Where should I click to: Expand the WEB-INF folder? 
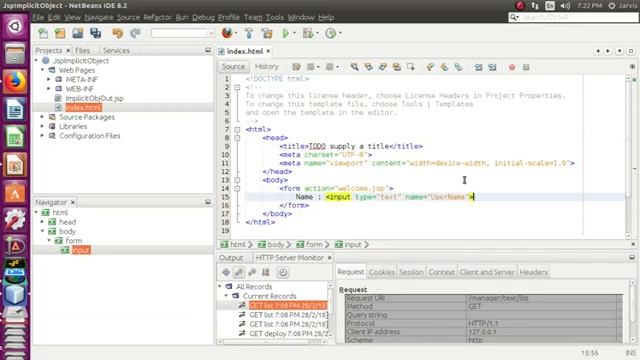tap(49, 89)
